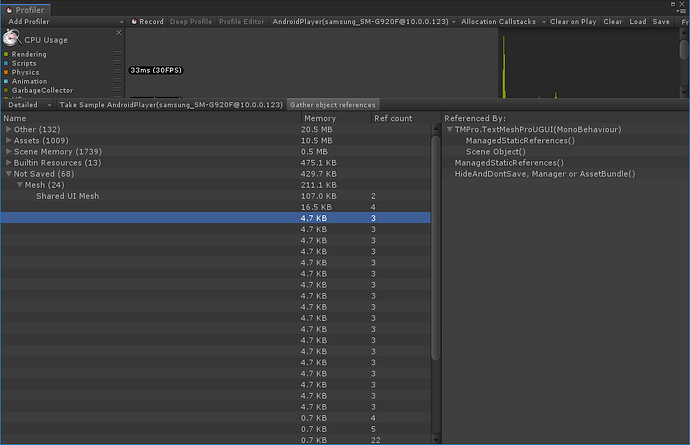The width and height of the screenshot is (690, 445).
Task: Expand the Other (132) tree row
Action: 8,129
